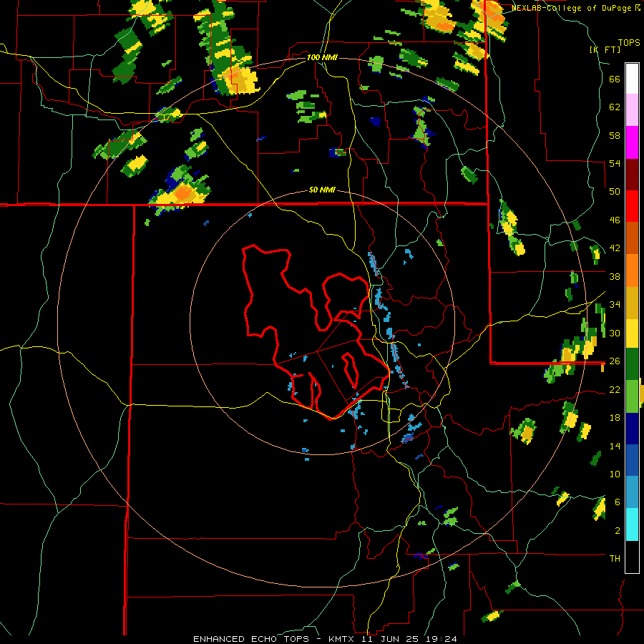Click the '34' legend value

coord(615,305)
